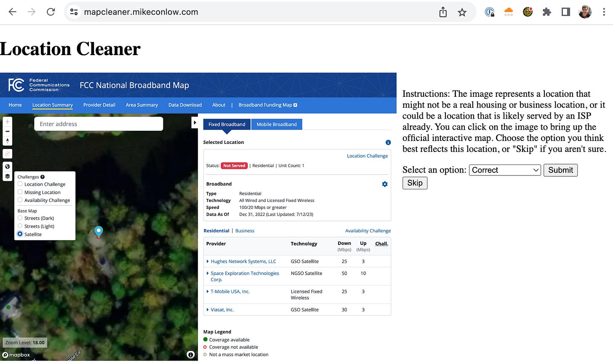Click the Zoom Level: 18.00 label

click(25, 343)
